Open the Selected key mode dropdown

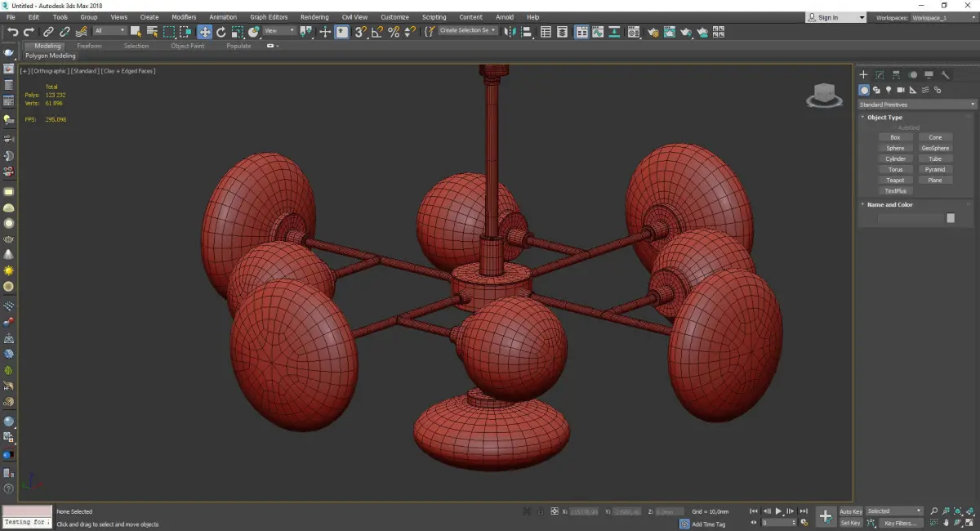coord(893,511)
